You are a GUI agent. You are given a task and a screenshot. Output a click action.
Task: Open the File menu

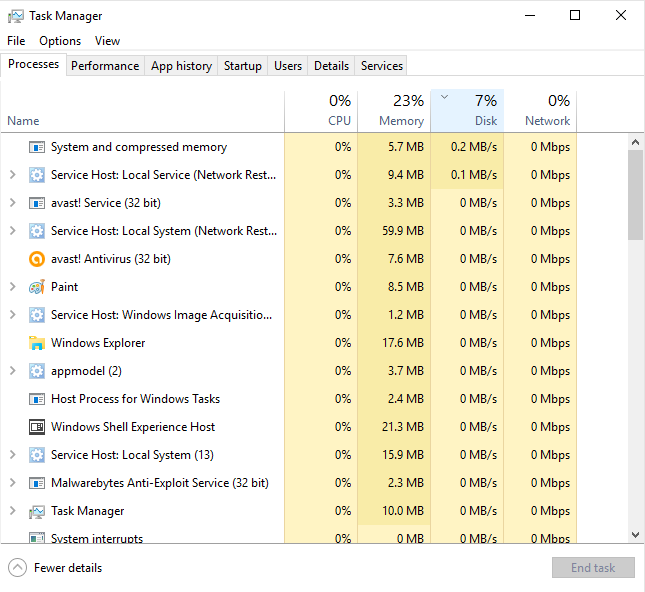16,41
